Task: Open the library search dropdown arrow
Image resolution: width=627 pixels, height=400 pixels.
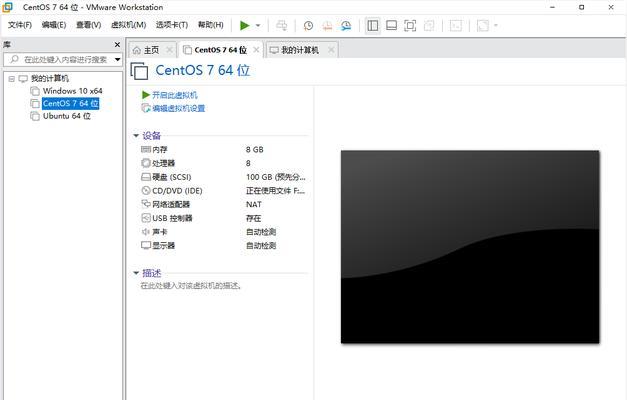Action: (118, 60)
